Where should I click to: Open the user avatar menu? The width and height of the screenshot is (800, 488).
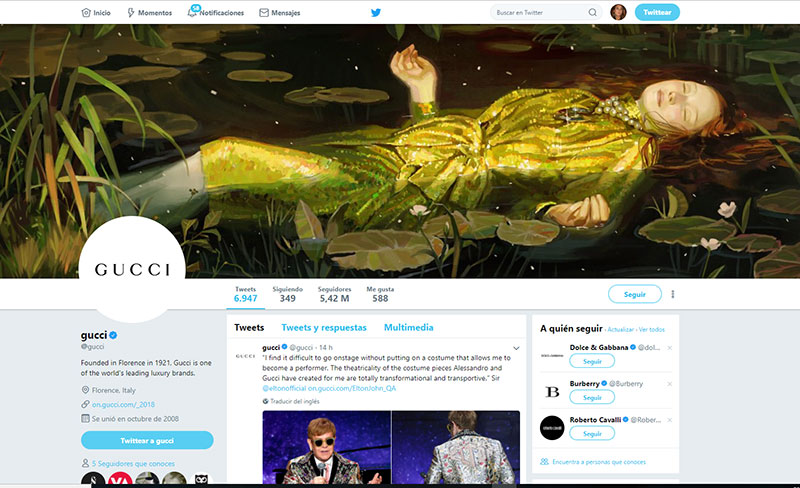click(619, 13)
